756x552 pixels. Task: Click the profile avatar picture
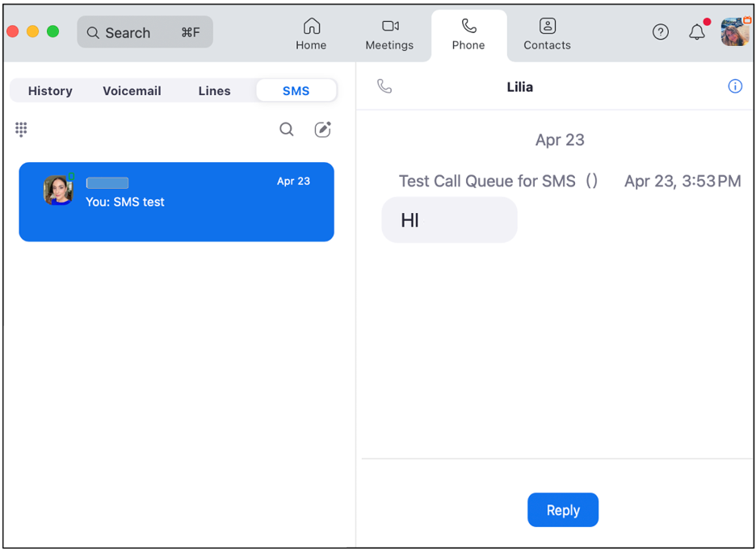[733, 32]
